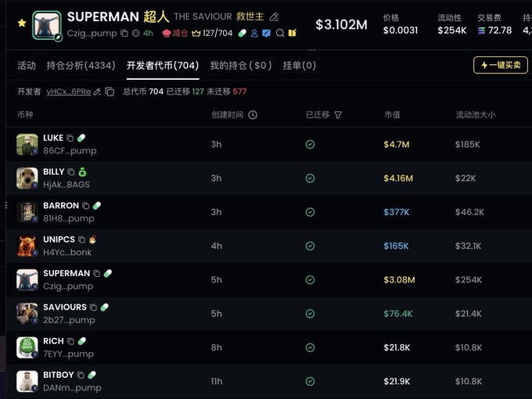Toggle the 创建时间 clock sort icon
Screen dimensions: 532x399
[x=253, y=115]
